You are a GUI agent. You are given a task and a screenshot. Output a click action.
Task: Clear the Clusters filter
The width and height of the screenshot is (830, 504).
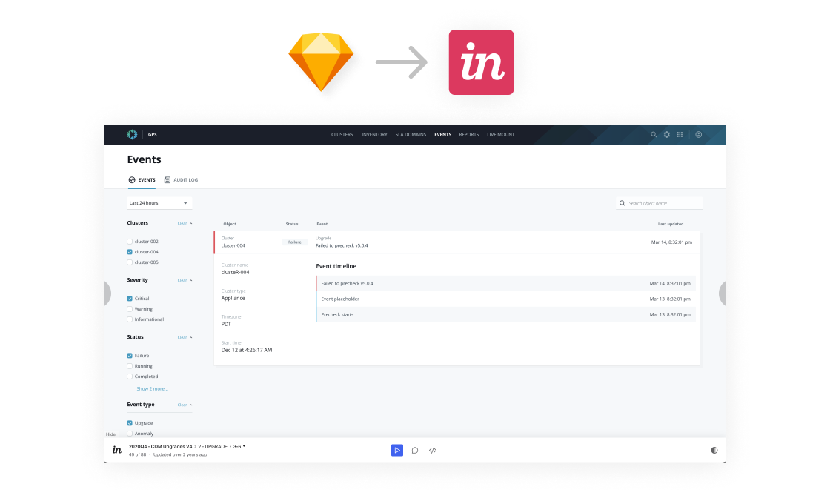182,223
